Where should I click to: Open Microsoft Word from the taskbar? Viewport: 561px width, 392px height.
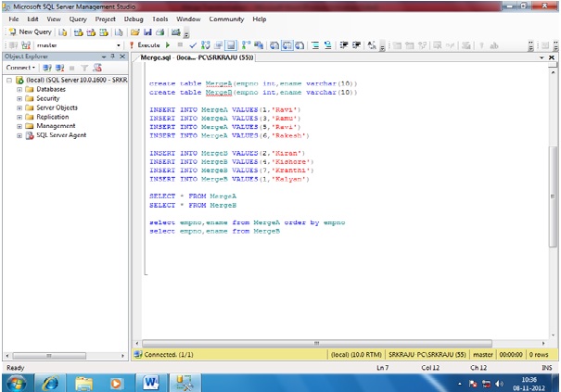(x=151, y=382)
